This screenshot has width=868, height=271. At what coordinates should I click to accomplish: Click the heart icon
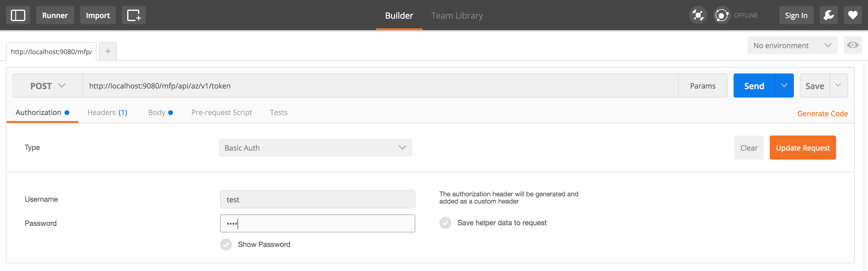pyautogui.click(x=853, y=15)
